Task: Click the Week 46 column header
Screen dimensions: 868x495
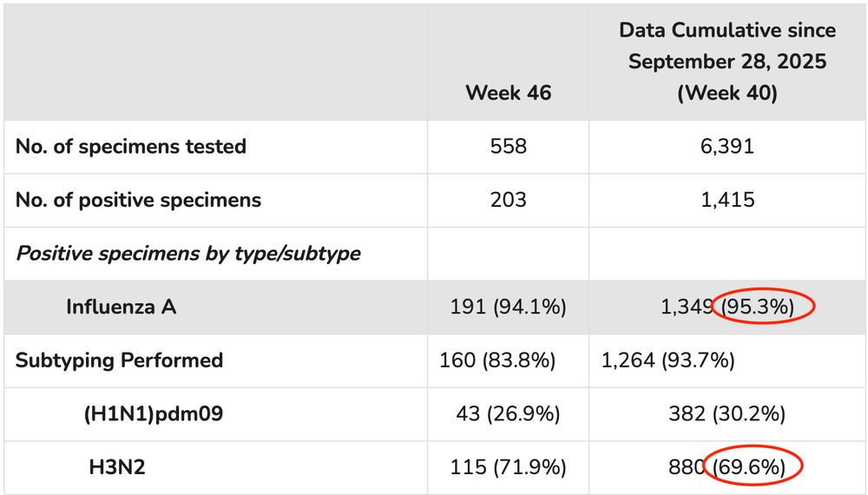Action: click(x=508, y=92)
